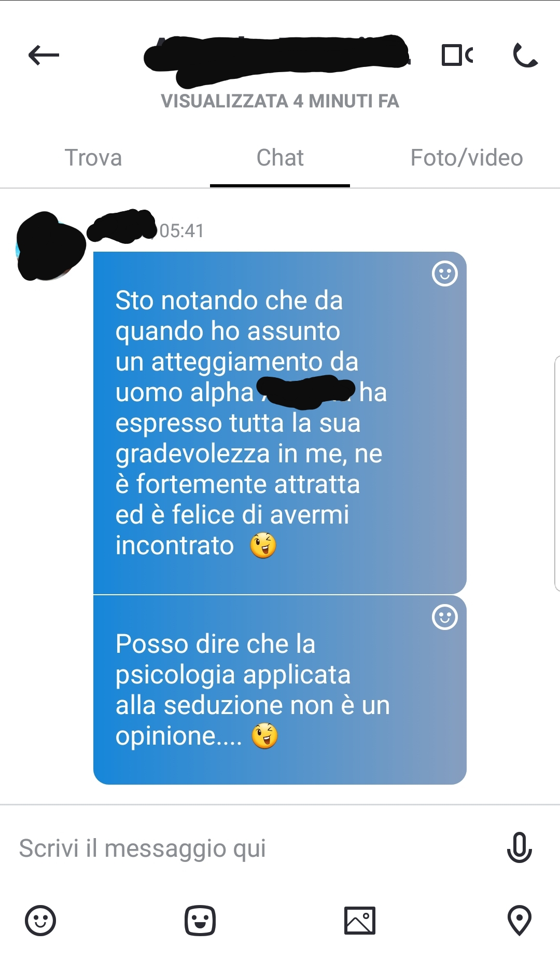The width and height of the screenshot is (560, 959).
Task: Go back using the arrow icon
Action: [44, 55]
